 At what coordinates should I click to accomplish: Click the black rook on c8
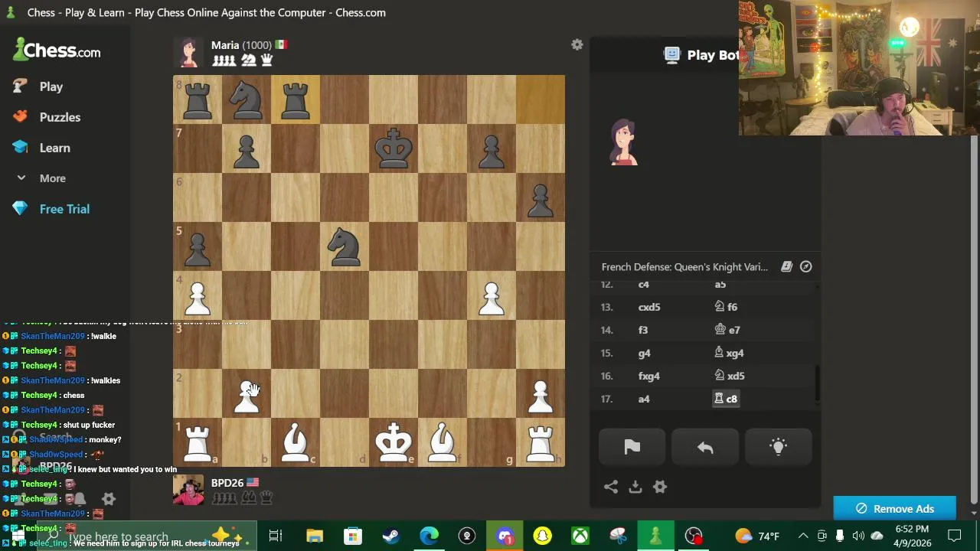point(296,99)
